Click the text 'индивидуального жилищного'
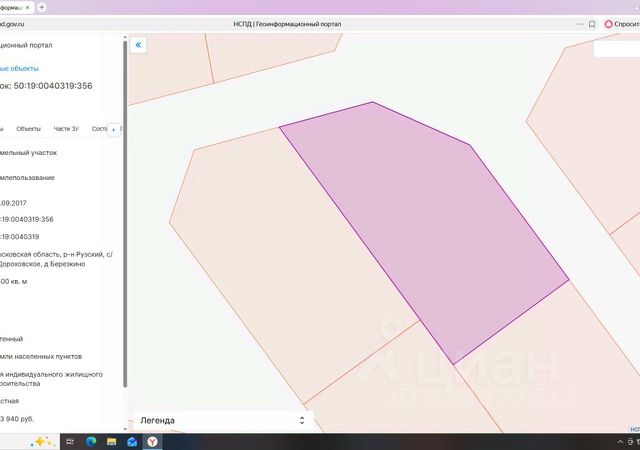Viewport: 640px width, 450px height. tap(54, 374)
